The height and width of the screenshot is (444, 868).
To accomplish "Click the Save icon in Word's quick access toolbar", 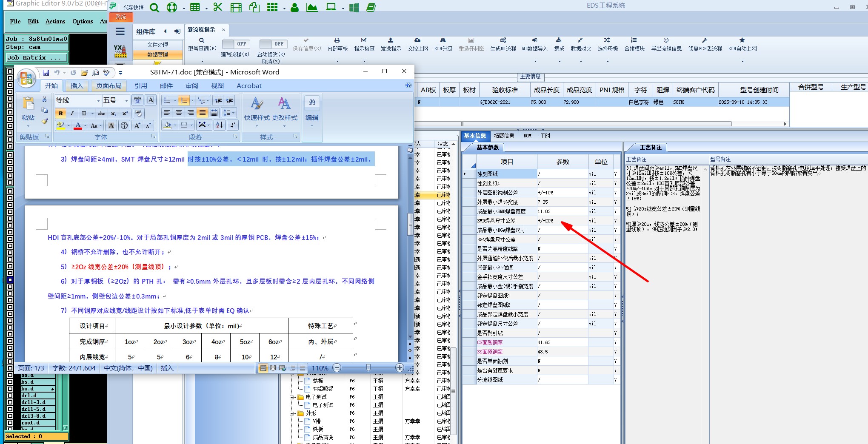I will click(46, 73).
